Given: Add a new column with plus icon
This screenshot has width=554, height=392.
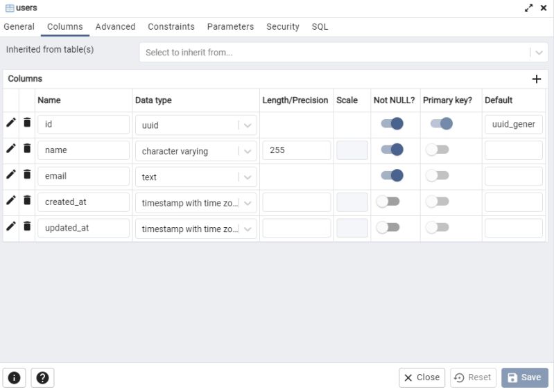Looking at the screenshot, I should pyautogui.click(x=537, y=79).
